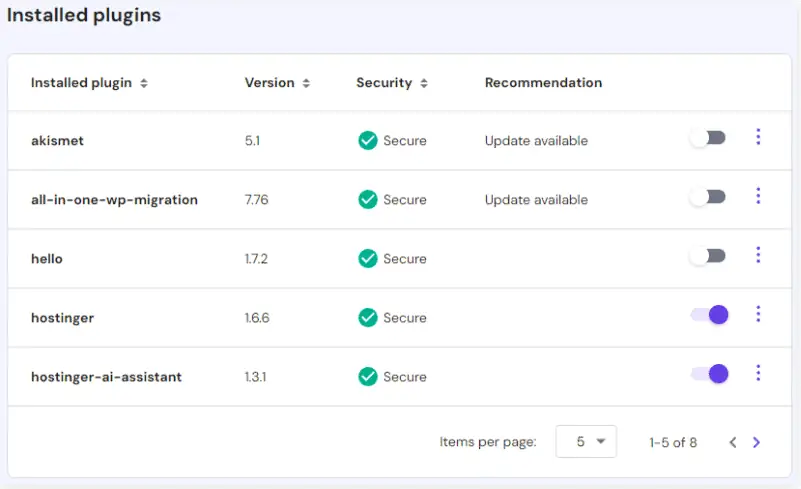This screenshot has width=801, height=489.
Task: Open three-dot menu for hostinger plugin
Action: pyautogui.click(x=758, y=315)
